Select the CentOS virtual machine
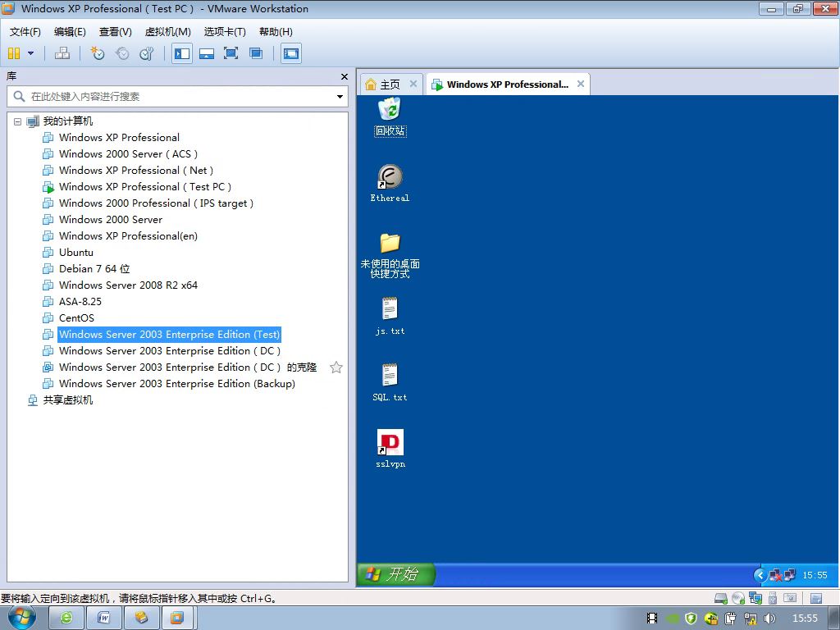Viewport: 840px width, 630px height. coord(76,318)
